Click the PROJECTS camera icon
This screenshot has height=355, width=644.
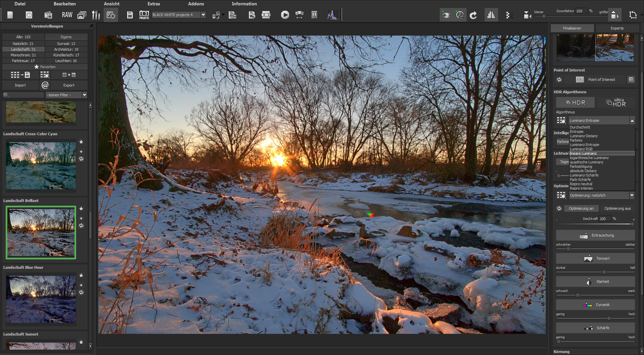tap(144, 15)
